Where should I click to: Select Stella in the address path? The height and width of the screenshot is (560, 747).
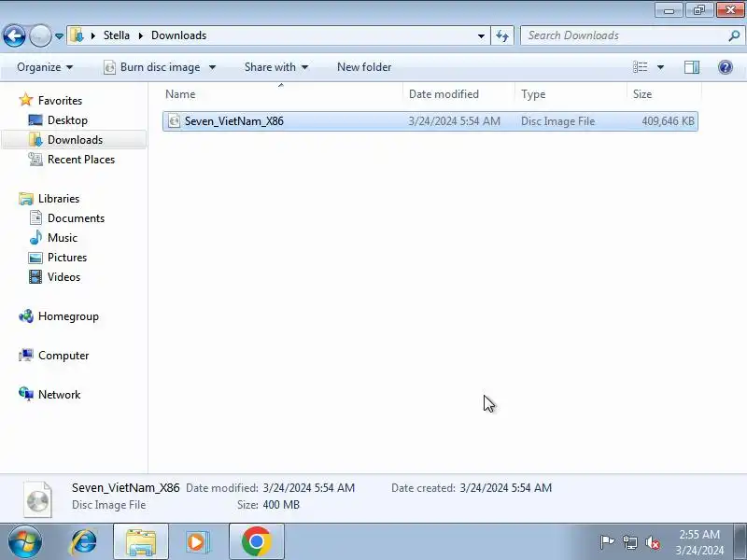116,35
